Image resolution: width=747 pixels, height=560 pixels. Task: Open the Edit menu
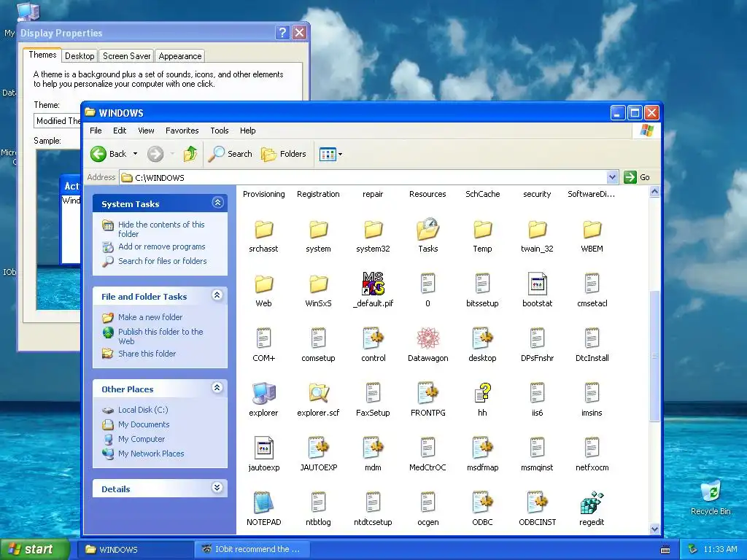(x=120, y=131)
